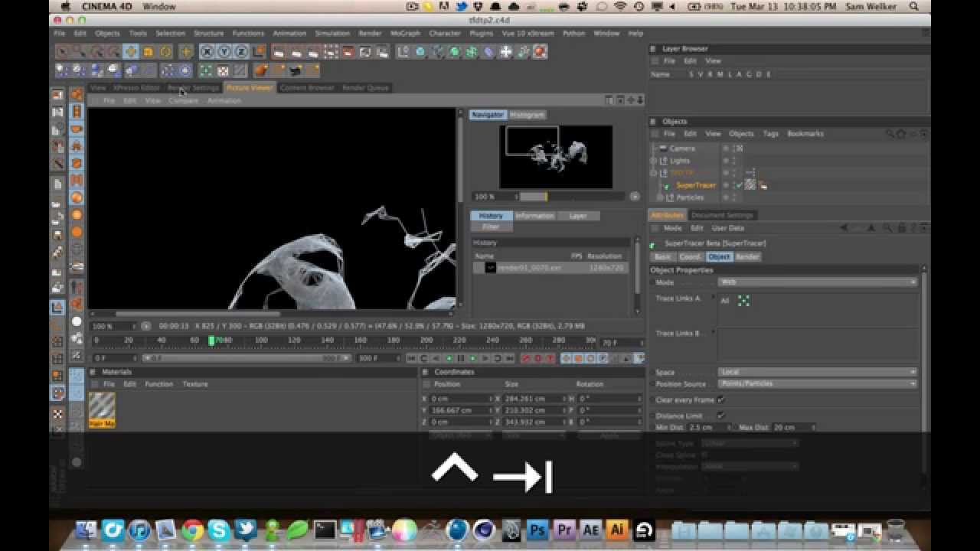Open Twitter app from the Dock
980x551 pixels.
click(245, 530)
